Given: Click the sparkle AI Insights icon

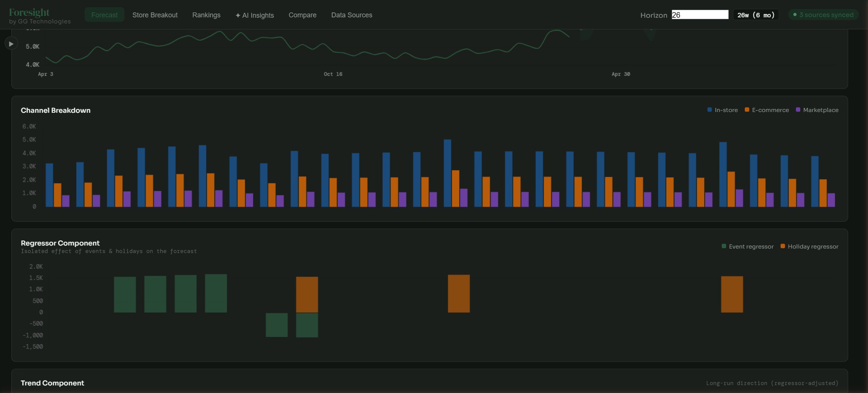Looking at the screenshot, I should [238, 15].
